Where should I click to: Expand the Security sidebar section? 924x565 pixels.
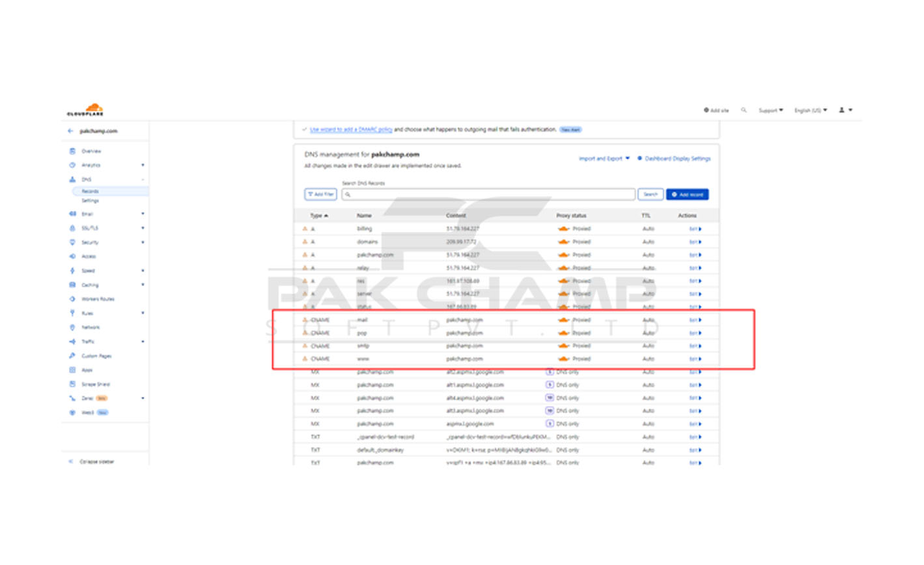143,242
